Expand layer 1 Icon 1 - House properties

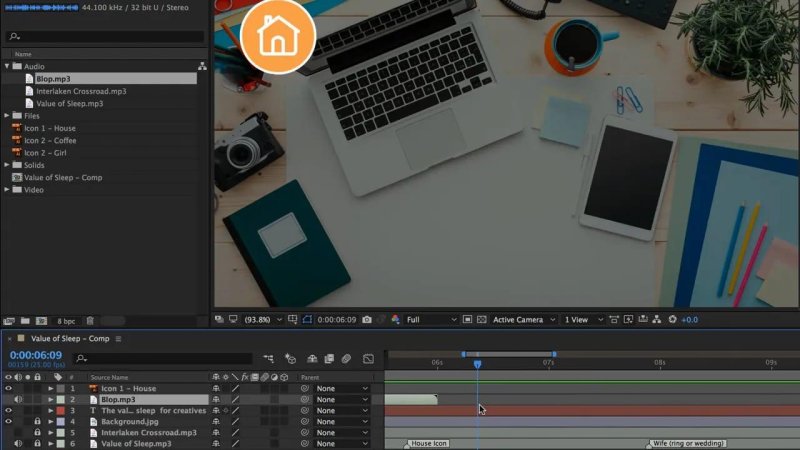tap(51, 388)
